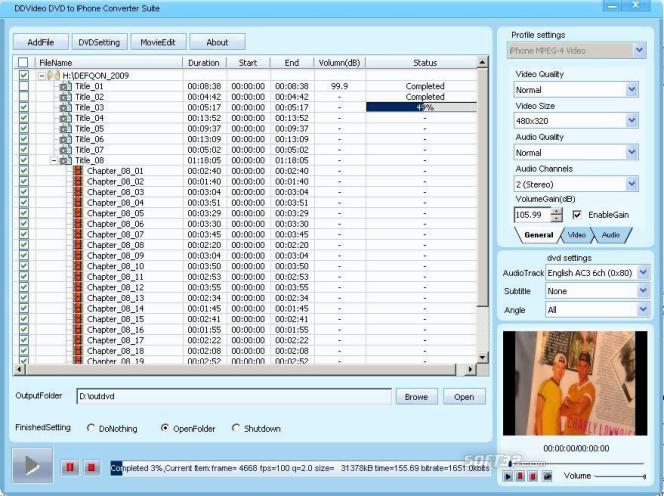Click the OutputFolder path field
The width and height of the screenshot is (664, 496).
tap(234, 396)
